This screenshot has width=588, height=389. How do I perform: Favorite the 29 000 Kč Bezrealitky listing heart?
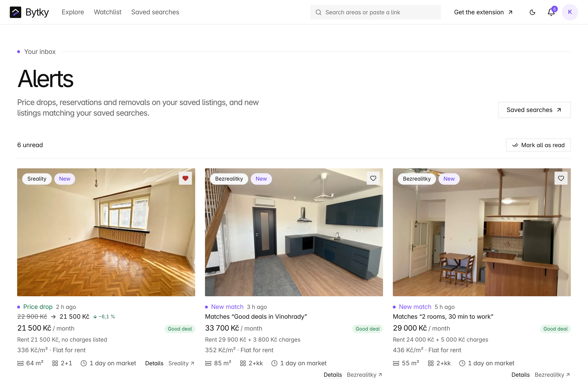(561, 178)
